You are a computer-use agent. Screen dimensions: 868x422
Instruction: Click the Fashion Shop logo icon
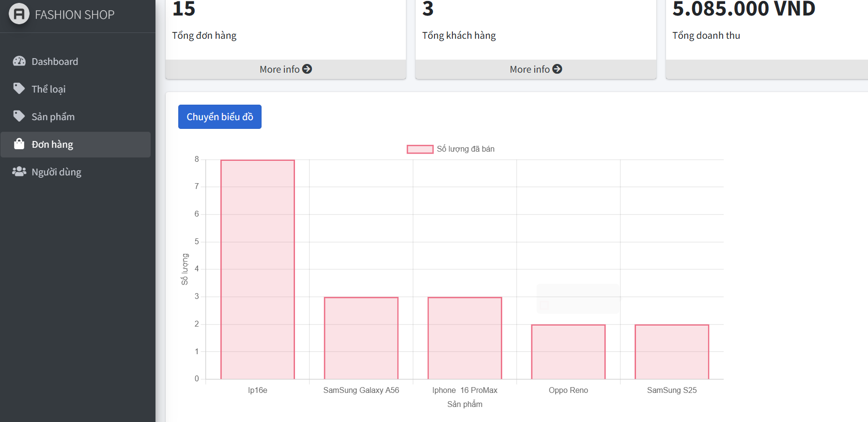[x=19, y=14]
